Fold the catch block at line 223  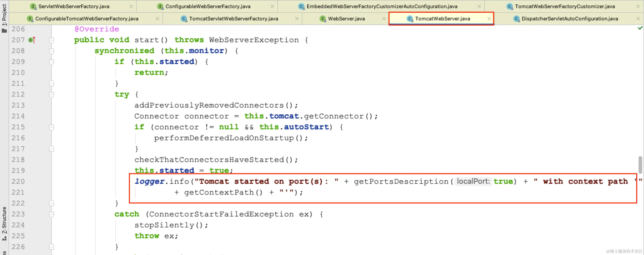52,214
